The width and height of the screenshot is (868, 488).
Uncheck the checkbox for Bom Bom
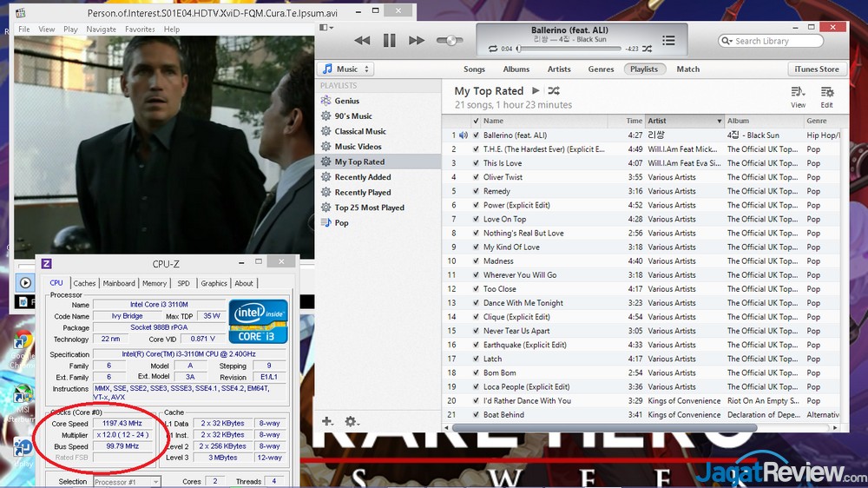(x=476, y=373)
